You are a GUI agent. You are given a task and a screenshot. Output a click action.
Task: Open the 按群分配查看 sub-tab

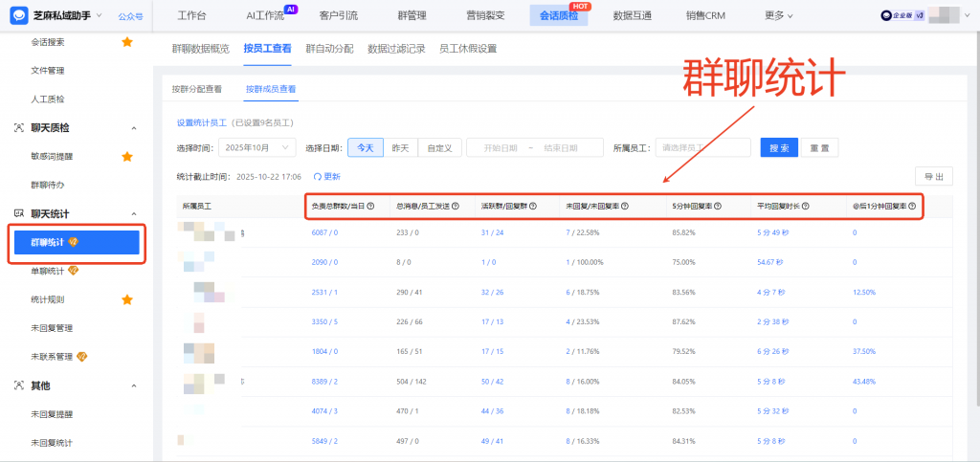pos(196,89)
